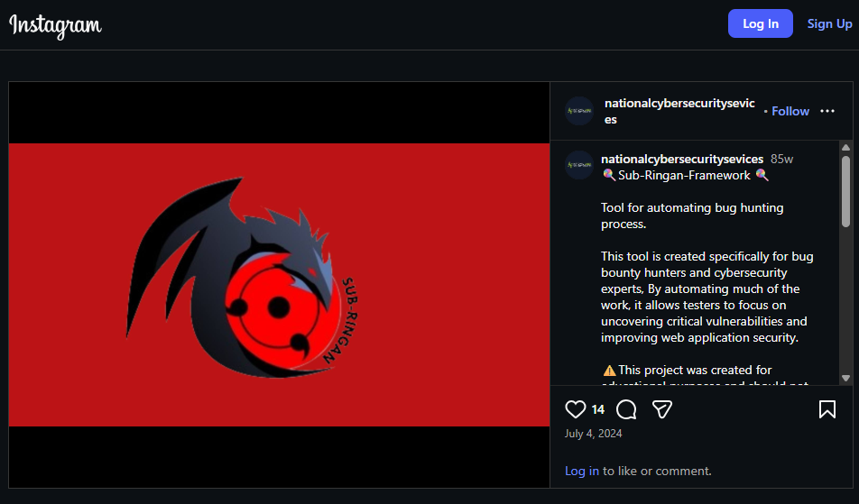Click the July 4, 2024 date
Viewport: 859px width, 504px height.
[x=594, y=434]
